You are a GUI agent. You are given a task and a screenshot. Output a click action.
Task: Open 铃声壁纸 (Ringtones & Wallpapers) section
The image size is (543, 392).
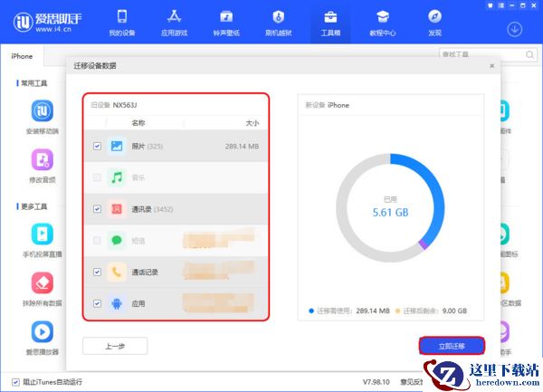(226, 23)
